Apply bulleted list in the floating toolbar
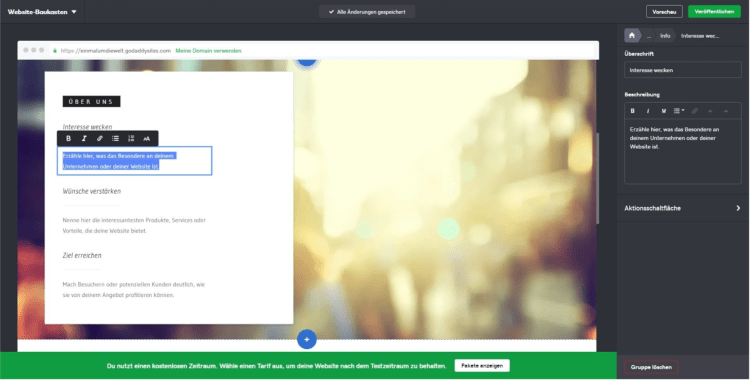This screenshot has height=381, width=750. [115, 139]
